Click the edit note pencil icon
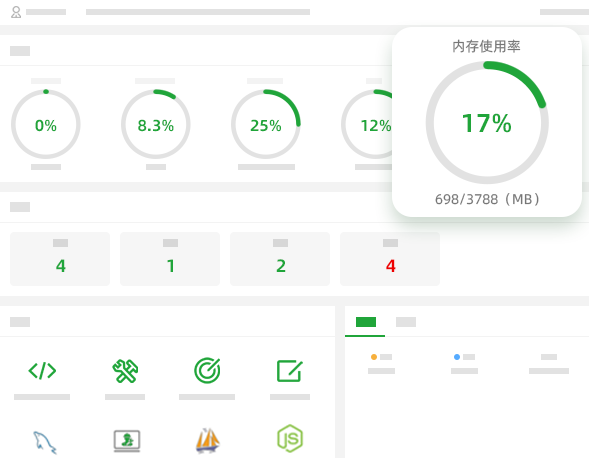The height and width of the screenshot is (458, 589). click(x=289, y=371)
